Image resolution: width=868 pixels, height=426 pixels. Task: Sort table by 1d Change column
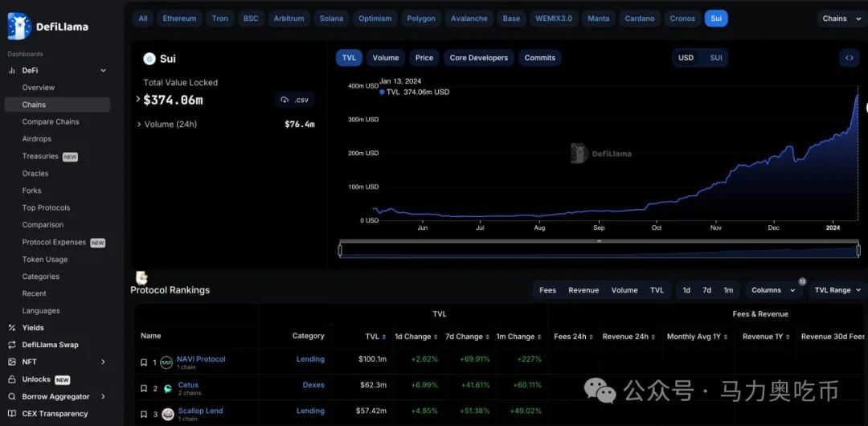416,336
